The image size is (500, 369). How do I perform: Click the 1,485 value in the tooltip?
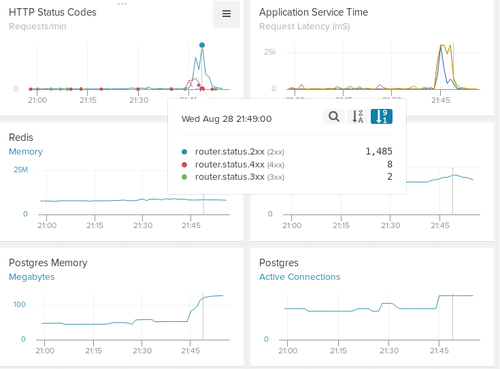click(x=379, y=152)
